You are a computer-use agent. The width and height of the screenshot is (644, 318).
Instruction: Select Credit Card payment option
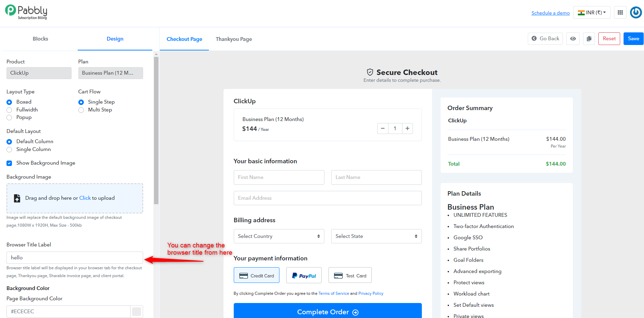(x=256, y=275)
